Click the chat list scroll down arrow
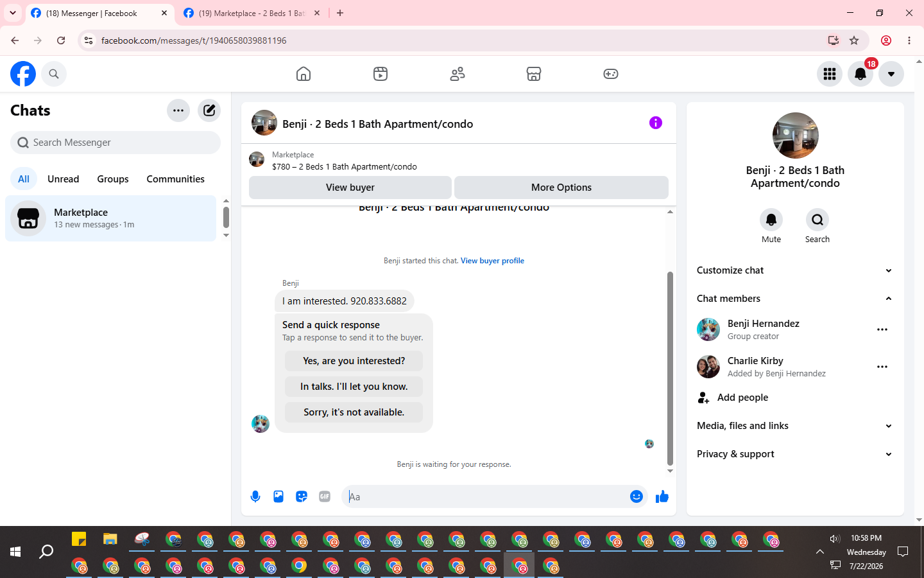 click(226, 236)
